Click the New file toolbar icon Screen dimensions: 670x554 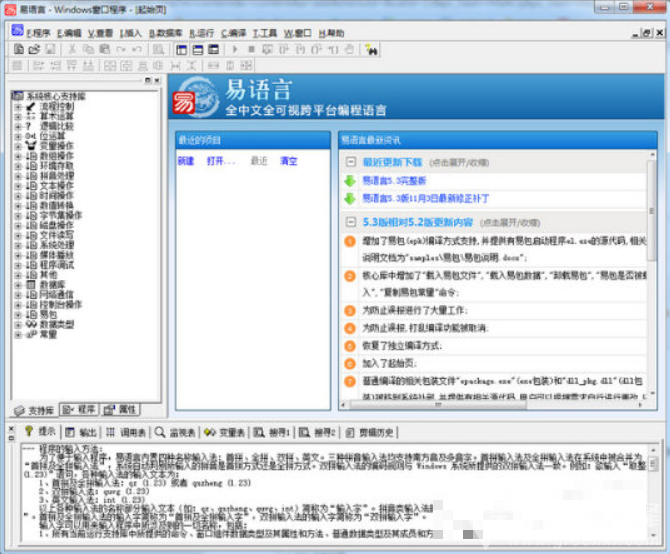point(18,50)
